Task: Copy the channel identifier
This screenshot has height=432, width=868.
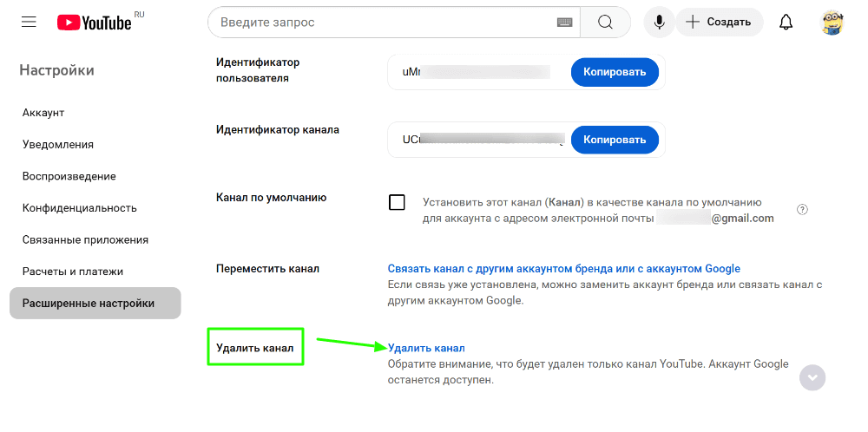Action: pyautogui.click(x=615, y=140)
